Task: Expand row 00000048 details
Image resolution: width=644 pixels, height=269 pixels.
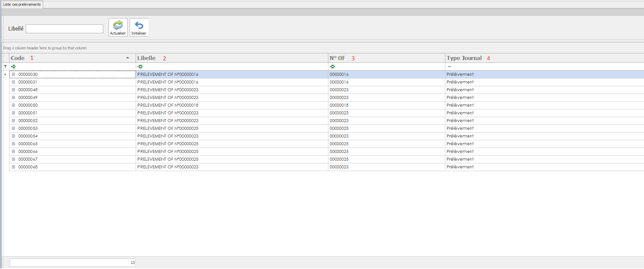Action: (x=13, y=90)
